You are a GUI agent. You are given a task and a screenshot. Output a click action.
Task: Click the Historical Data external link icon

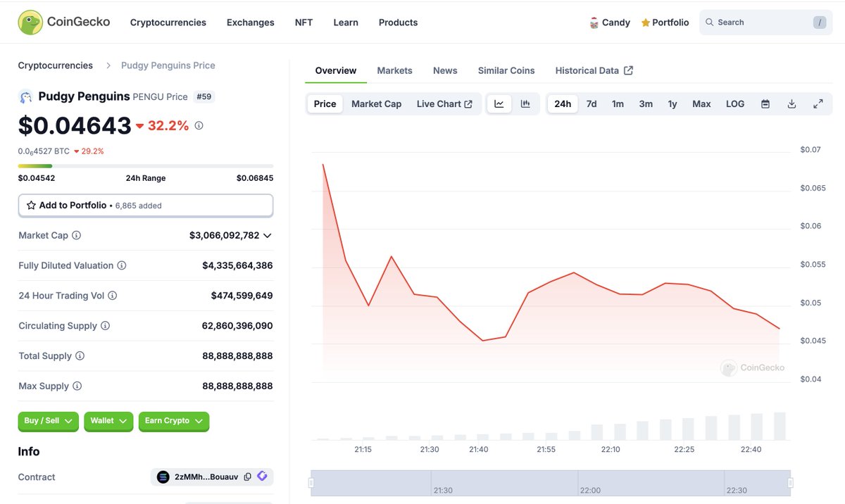point(629,70)
